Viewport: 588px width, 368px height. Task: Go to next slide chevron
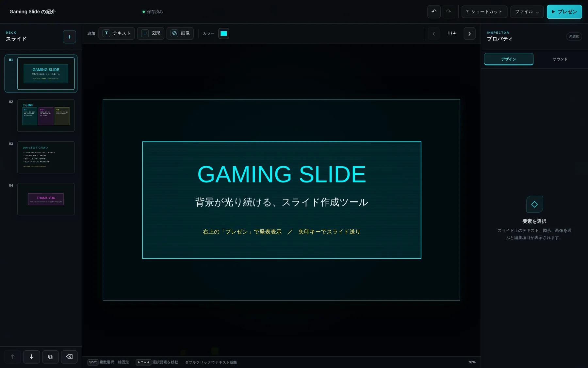[469, 34]
